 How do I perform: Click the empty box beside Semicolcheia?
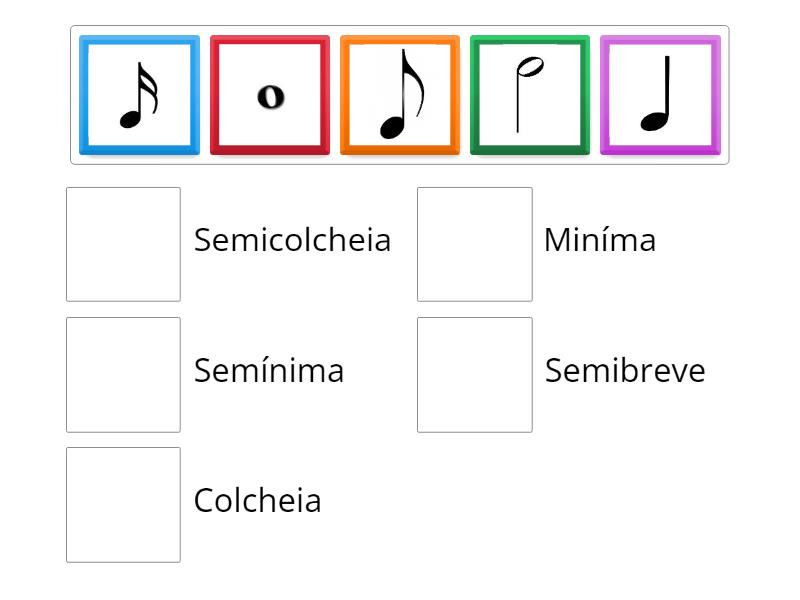point(123,242)
